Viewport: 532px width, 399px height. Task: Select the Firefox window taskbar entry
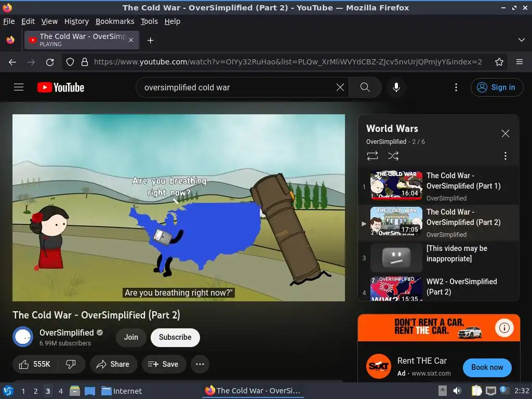click(253, 391)
